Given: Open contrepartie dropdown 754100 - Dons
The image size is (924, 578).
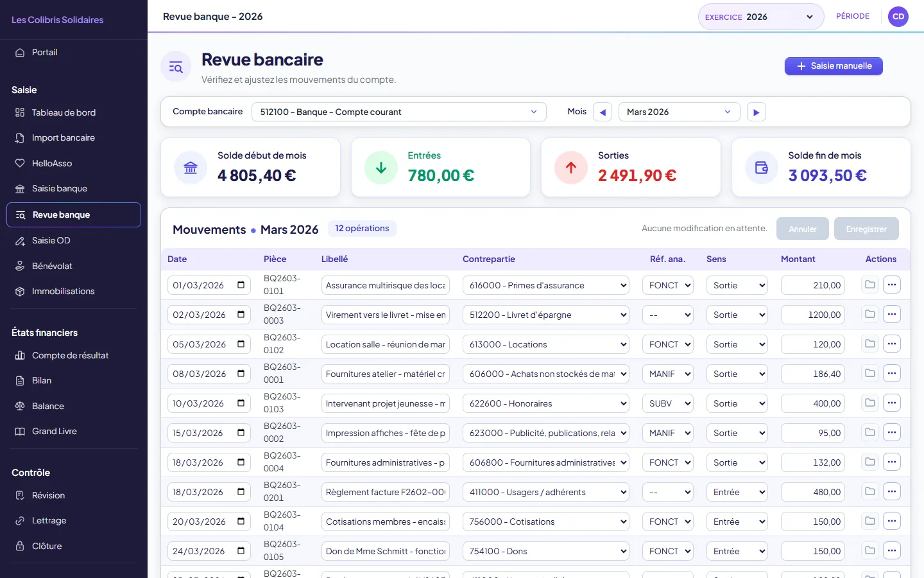Looking at the screenshot, I should [x=545, y=551].
